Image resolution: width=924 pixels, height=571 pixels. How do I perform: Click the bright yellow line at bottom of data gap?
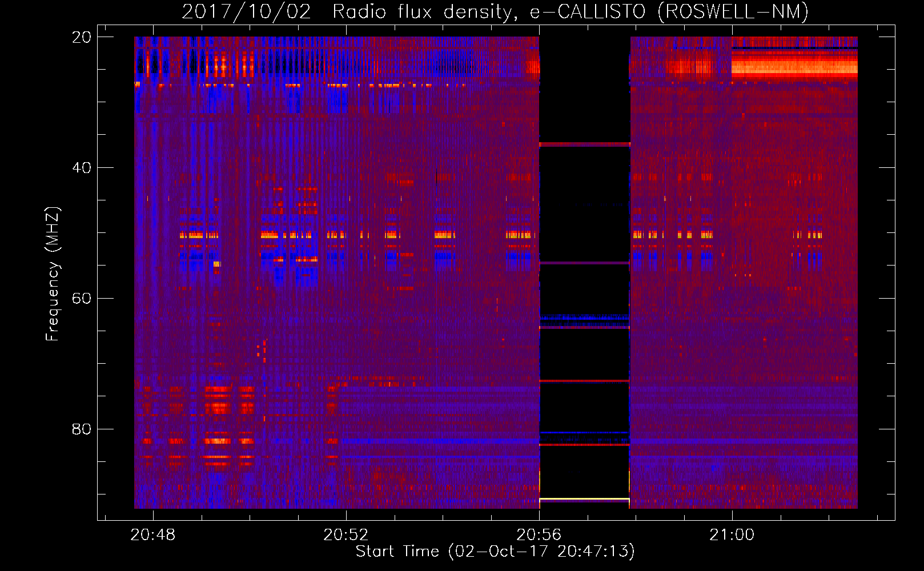584,499
